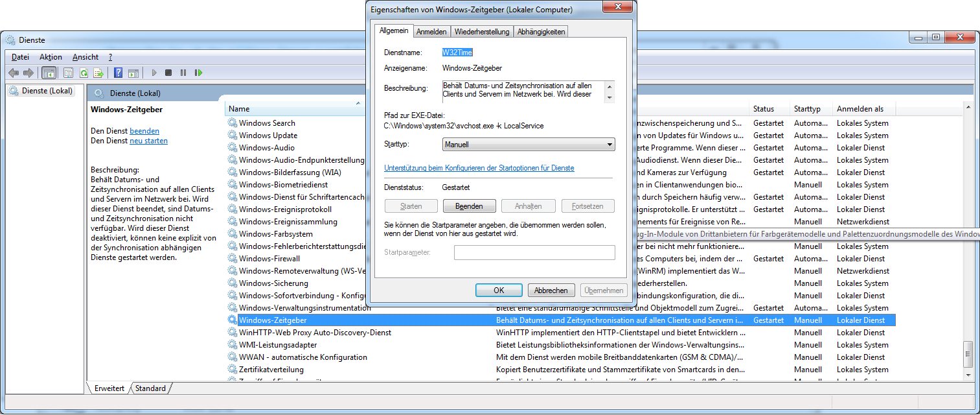The width and height of the screenshot is (980, 415).
Task: Click the startup options help link
Action: (x=479, y=168)
